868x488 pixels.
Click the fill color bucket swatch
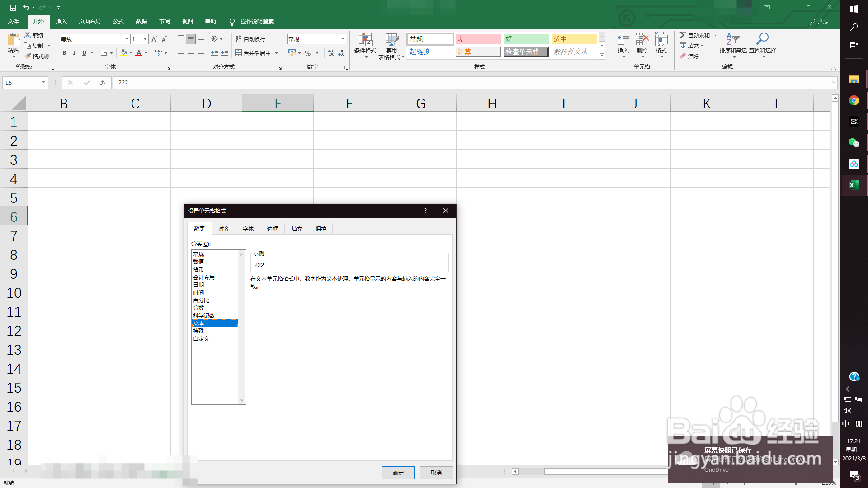(123, 53)
